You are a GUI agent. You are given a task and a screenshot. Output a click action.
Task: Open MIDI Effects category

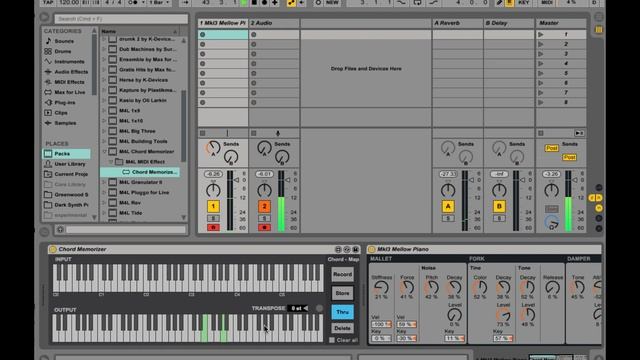click(x=69, y=82)
